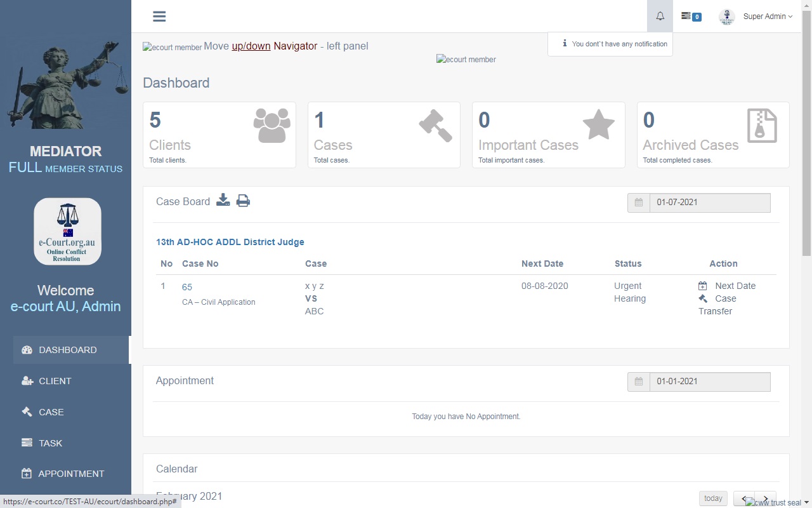Image resolution: width=812 pixels, height=508 pixels.
Task: Open the task list icon with badge
Action: point(690,17)
